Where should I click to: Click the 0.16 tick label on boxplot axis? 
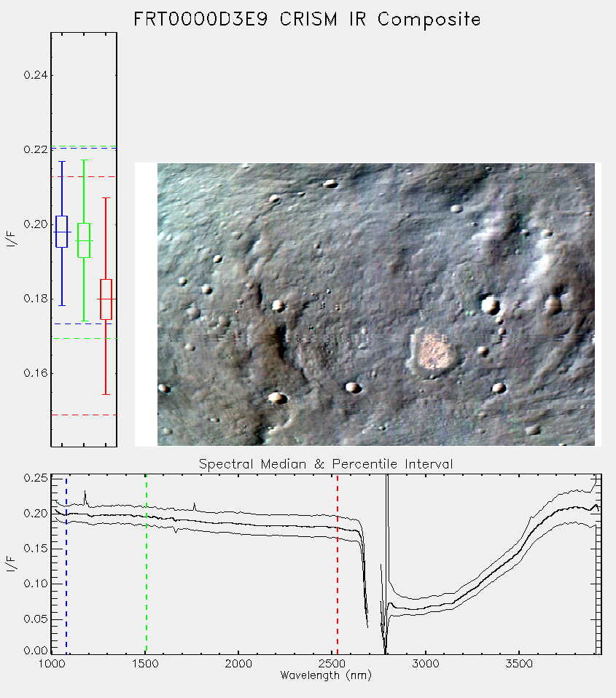tap(36, 373)
